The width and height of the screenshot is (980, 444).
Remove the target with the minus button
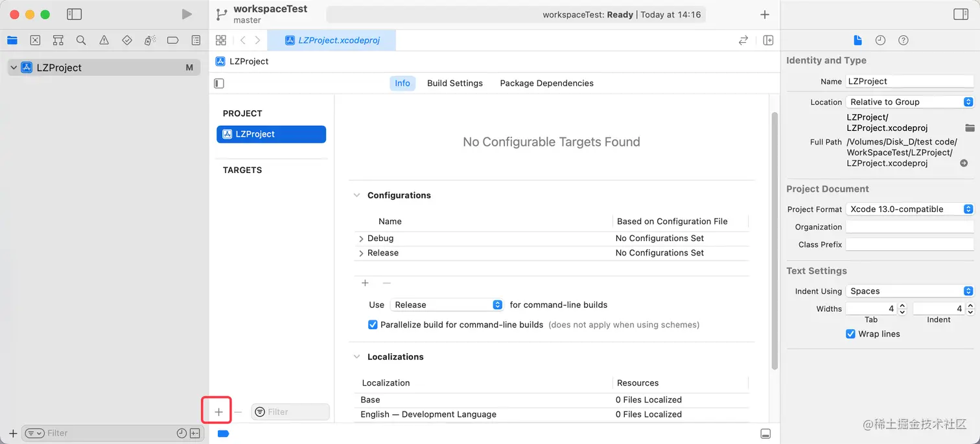coord(238,412)
